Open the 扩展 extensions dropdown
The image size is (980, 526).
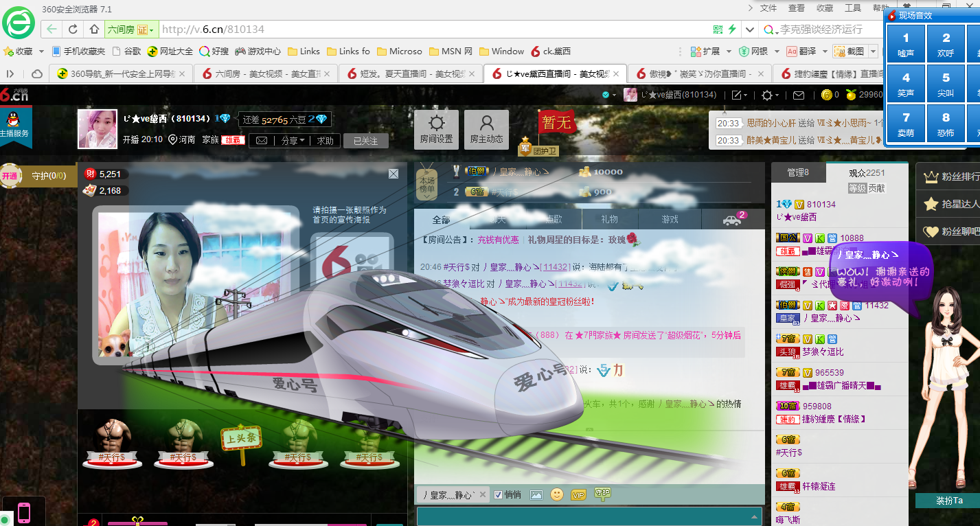[x=711, y=52]
